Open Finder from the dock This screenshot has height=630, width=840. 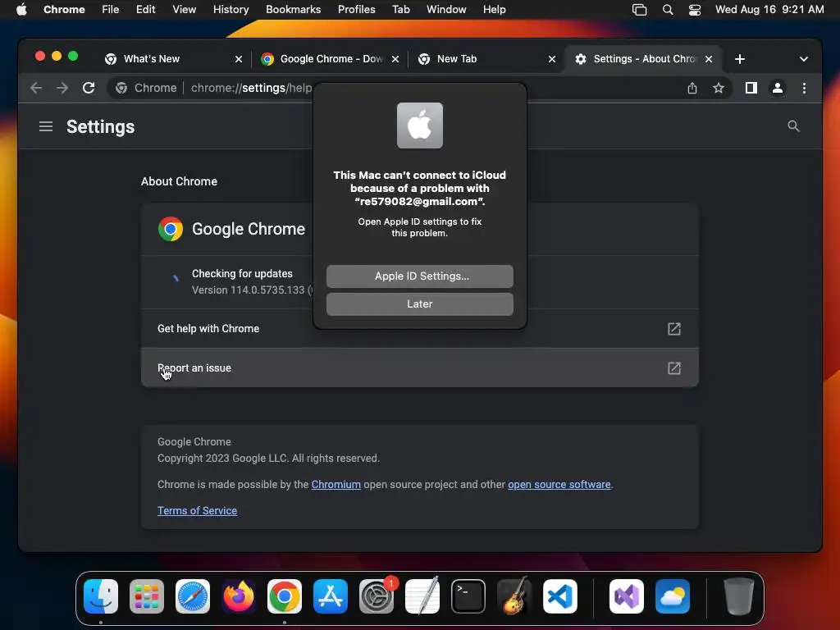(101, 596)
